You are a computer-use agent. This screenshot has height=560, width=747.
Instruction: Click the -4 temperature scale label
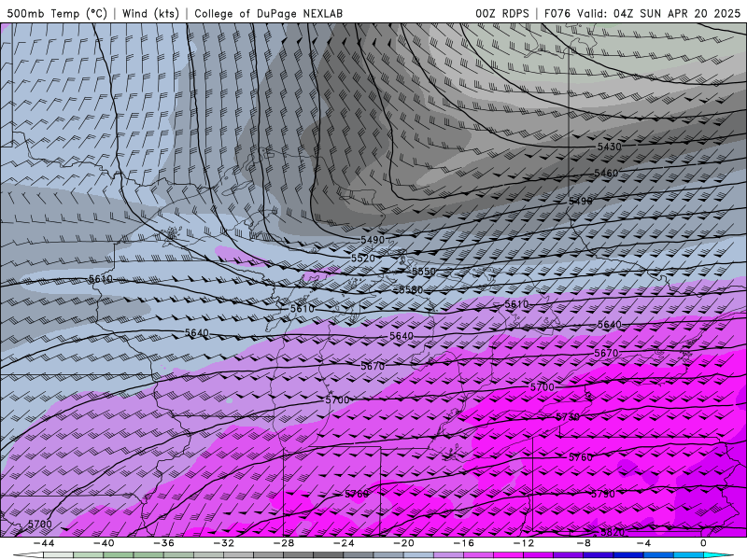click(644, 543)
